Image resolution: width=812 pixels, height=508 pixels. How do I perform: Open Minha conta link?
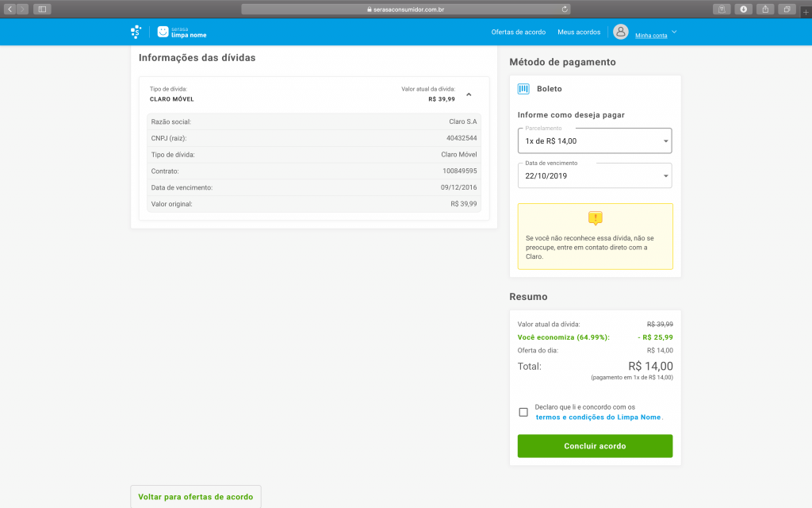click(x=651, y=35)
